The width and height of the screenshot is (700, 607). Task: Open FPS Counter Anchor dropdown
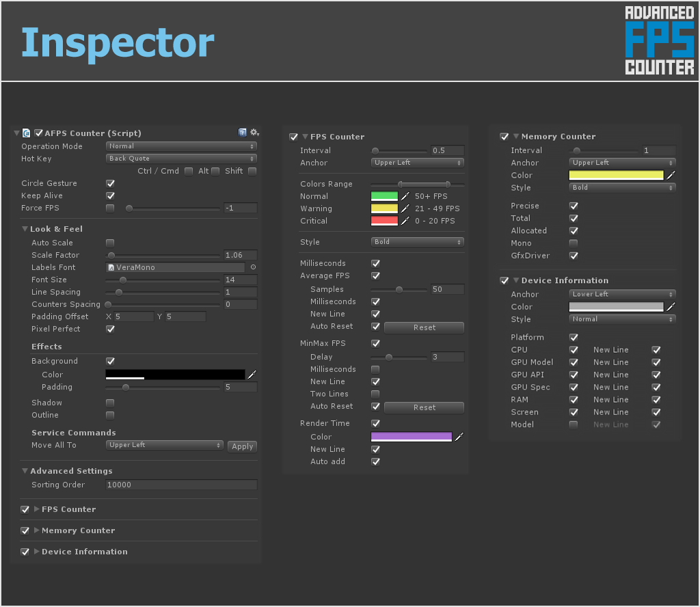coord(418,163)
